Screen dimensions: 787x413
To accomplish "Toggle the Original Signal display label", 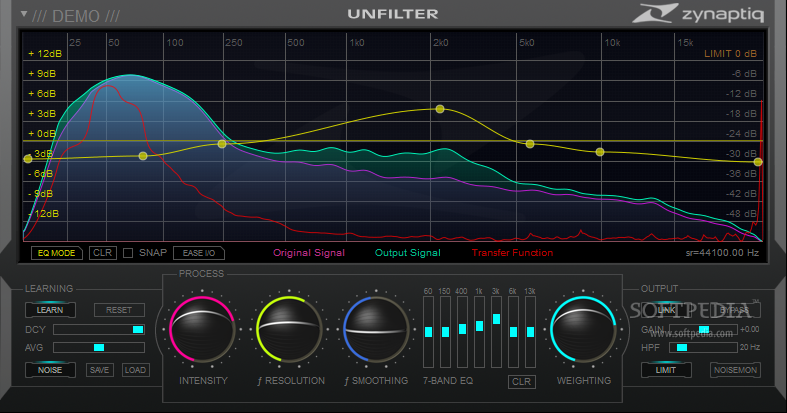I will (x=309, y=253).
